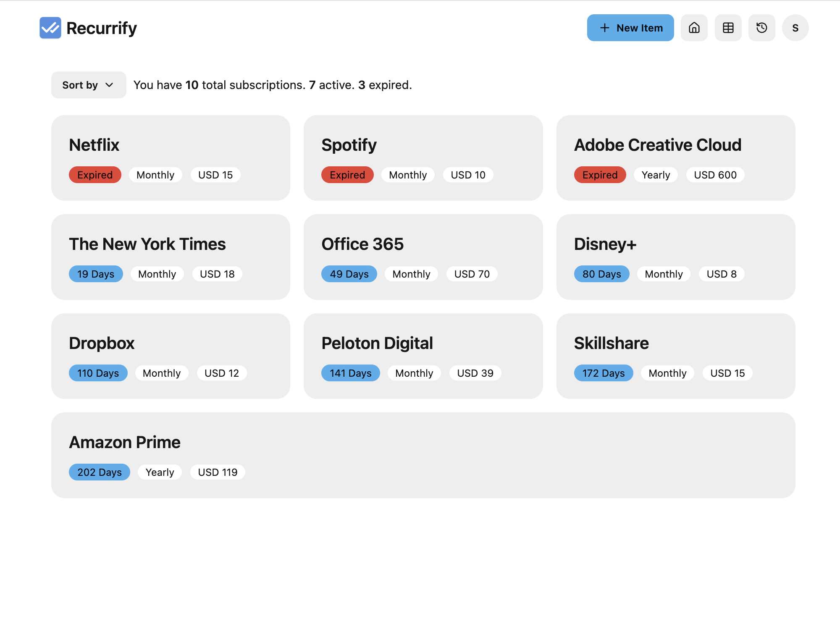
Task: Open The New York Times card
Action: coord(171,257)
